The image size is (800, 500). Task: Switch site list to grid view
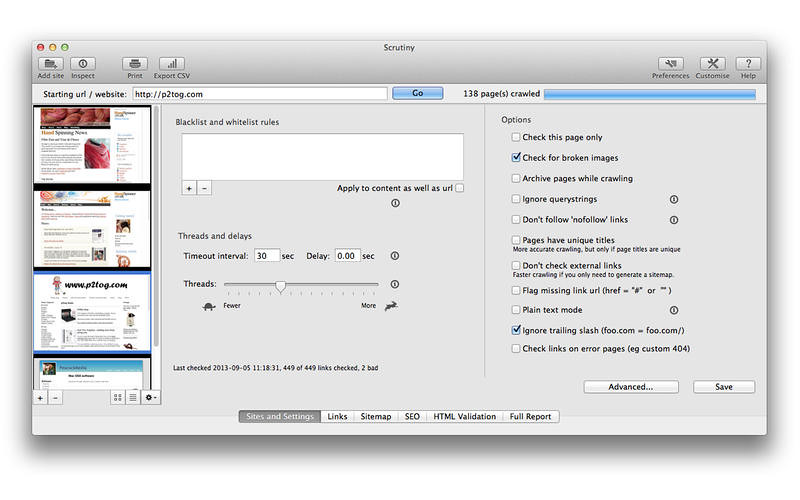(118, 397)
